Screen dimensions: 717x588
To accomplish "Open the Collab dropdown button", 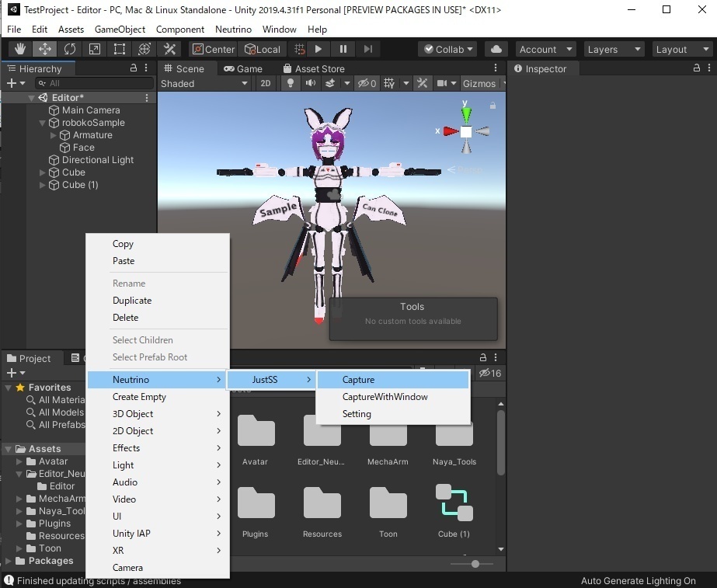I will pos(447,48).
